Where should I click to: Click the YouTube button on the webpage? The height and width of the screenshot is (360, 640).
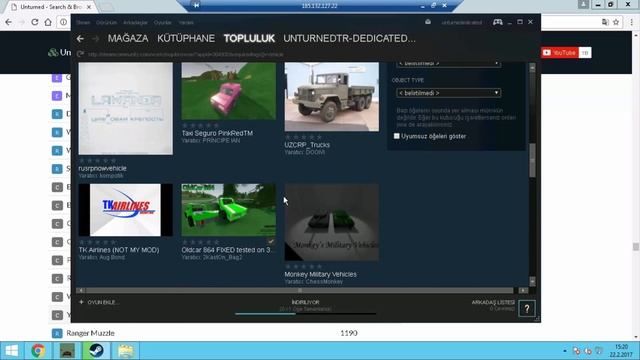(x=560, y=53)
